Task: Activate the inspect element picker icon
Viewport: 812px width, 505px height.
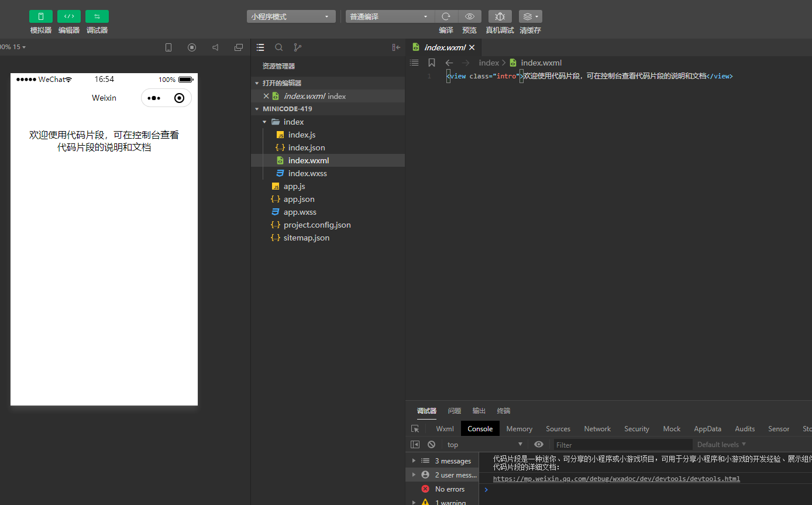Action: pyautogui.click(x=415, y=429)
